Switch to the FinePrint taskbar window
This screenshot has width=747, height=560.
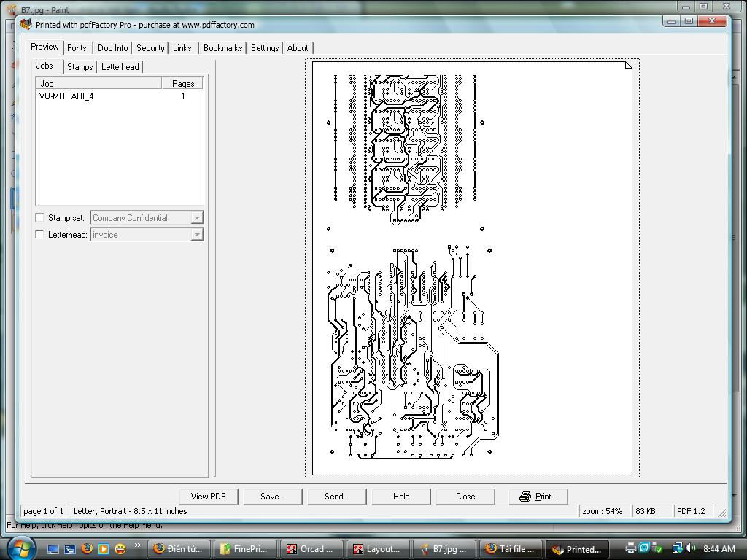click(245, 549)
